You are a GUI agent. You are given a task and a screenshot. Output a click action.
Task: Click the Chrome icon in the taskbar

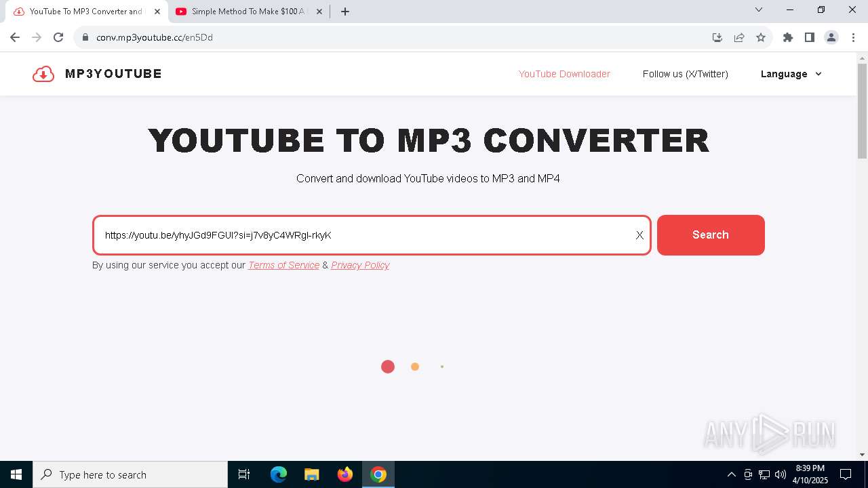click(x=378, y=474)
